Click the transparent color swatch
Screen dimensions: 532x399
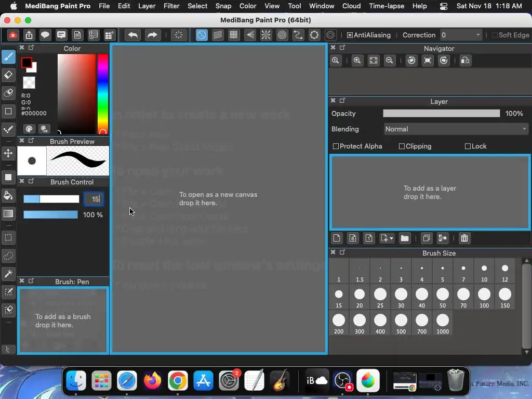click(29, 83)
